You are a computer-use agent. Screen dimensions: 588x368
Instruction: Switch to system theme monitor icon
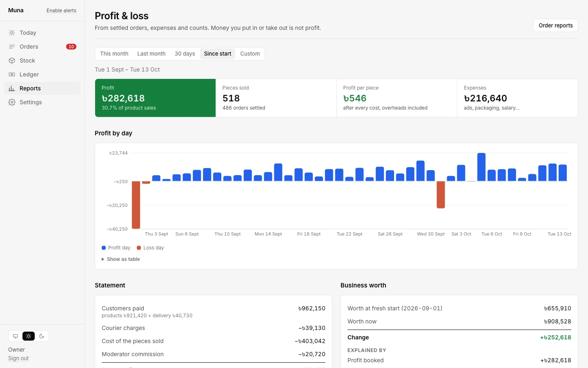pos(16,336)
